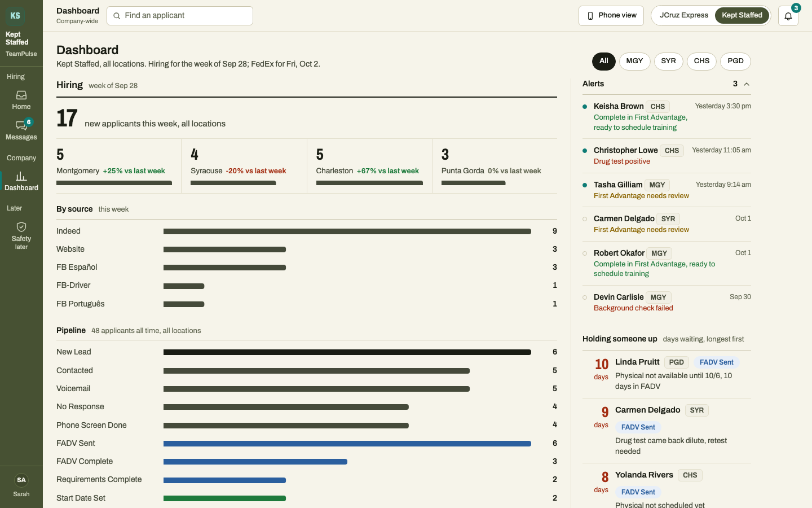Click the Start Date Set pipeline bar

click(224, 498)
